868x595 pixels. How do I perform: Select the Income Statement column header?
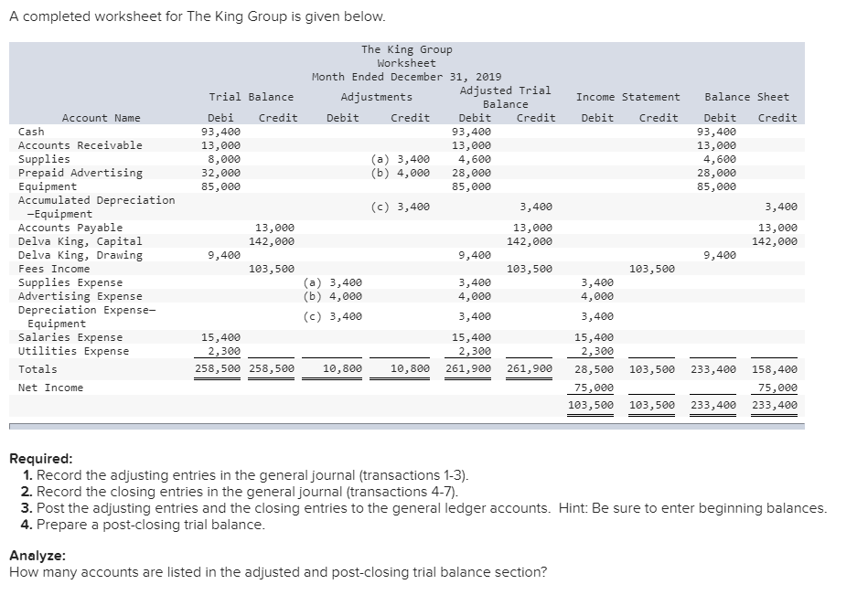tap(627, 96)
